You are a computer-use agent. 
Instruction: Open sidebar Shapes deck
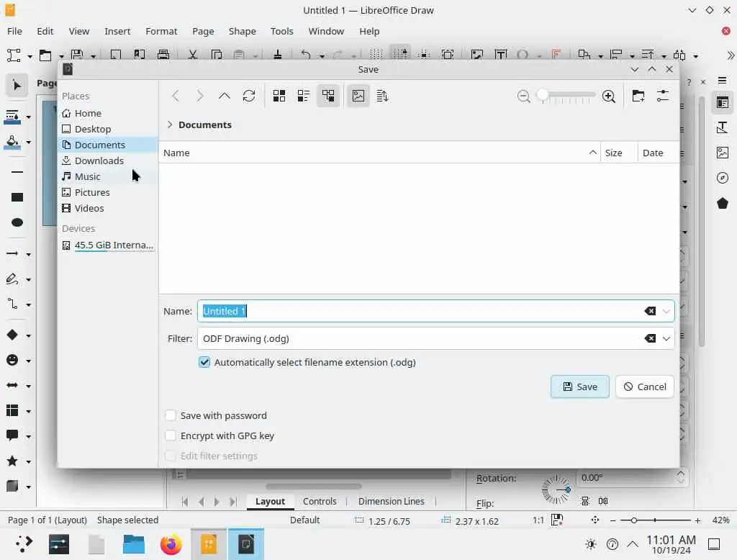pos(723,203)
